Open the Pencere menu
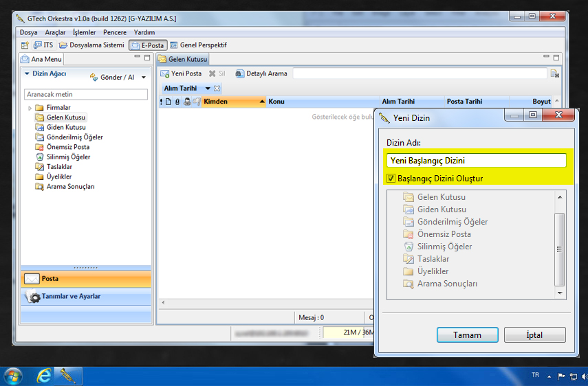Viewport: 588px width, 386px height. (x=115, y=32)
